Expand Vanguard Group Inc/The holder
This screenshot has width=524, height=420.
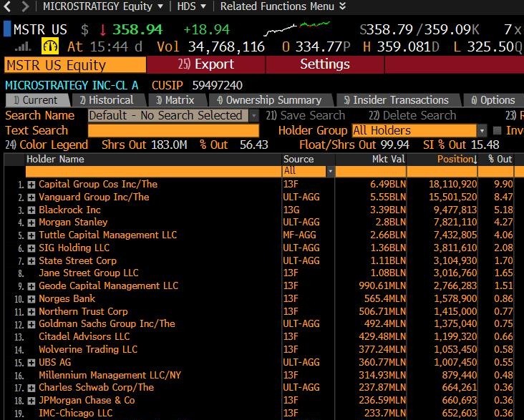point(31,197)
